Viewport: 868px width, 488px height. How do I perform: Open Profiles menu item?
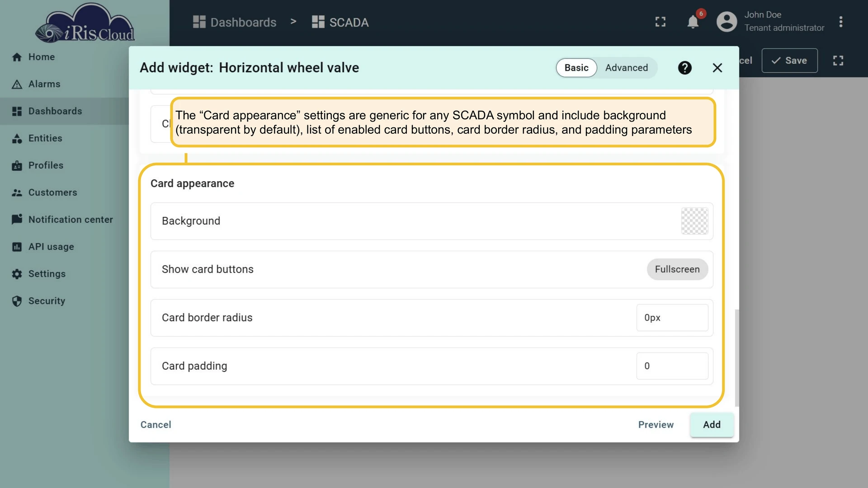(64, 165)
